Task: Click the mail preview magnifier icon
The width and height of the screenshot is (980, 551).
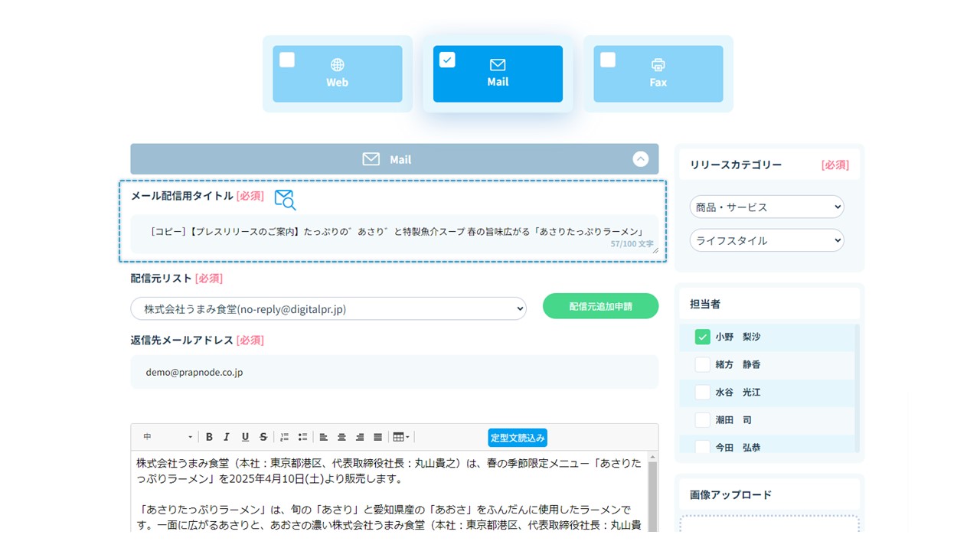Action: coord(285,200)
